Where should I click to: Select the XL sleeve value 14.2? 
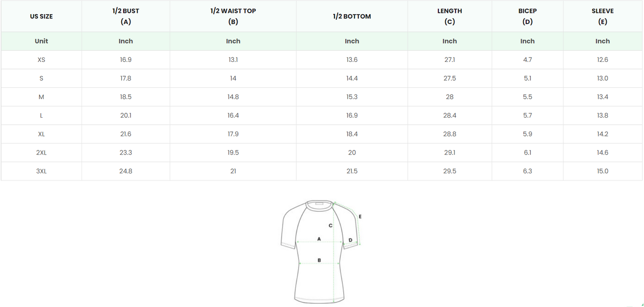point(603,134)
